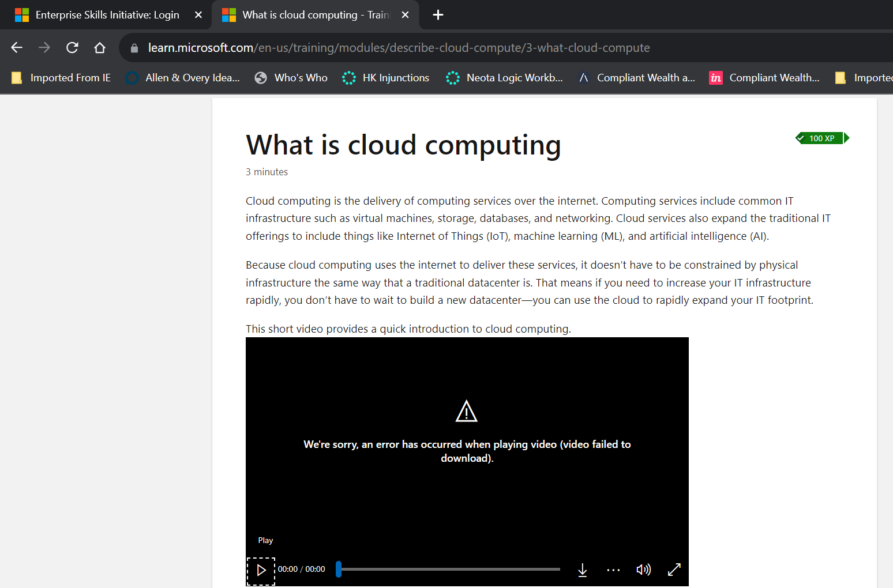Open video more options ellipsis menu
The height and width of the screenshot is (588, 893).
613,570
